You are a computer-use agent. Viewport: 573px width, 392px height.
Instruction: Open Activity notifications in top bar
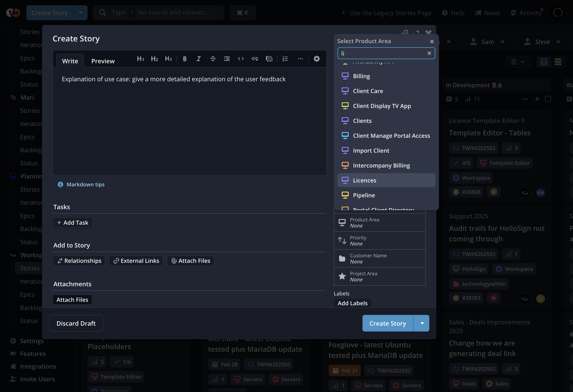click(x=526, y=13)
